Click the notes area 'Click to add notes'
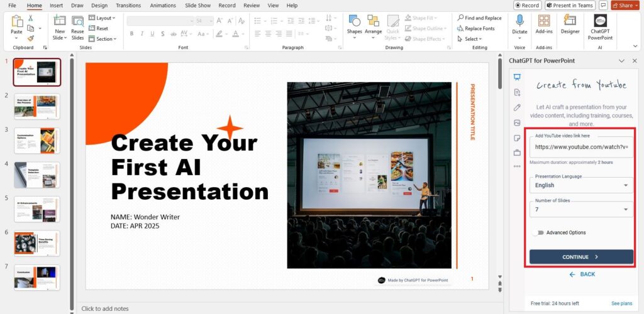644x314 pixels. tap(105, 309)
